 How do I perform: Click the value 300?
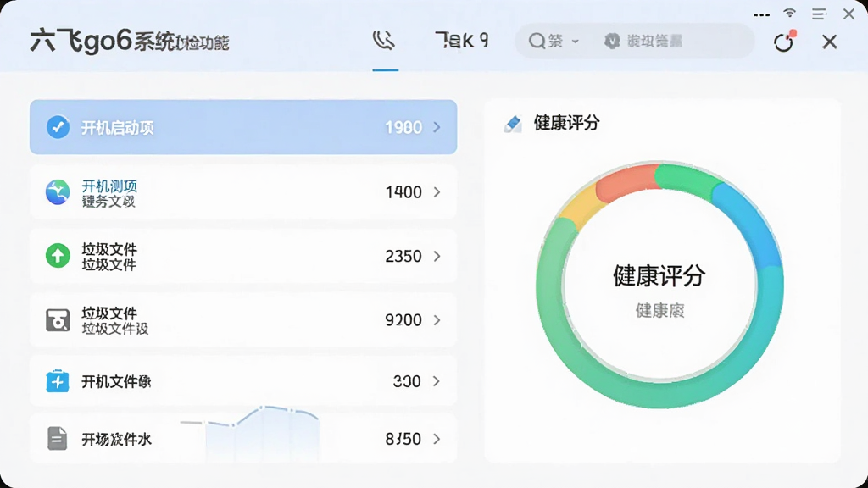point(407,381)
